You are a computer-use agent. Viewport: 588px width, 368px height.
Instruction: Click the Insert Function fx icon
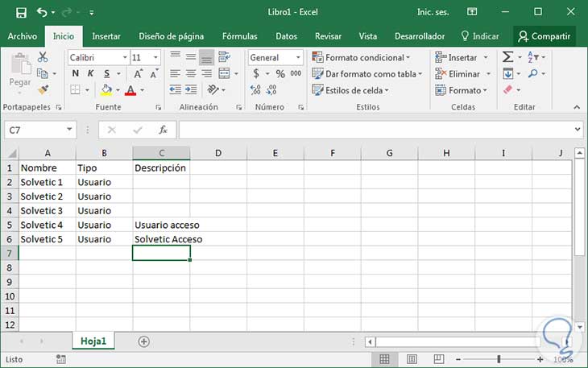(x=163, y=130)
